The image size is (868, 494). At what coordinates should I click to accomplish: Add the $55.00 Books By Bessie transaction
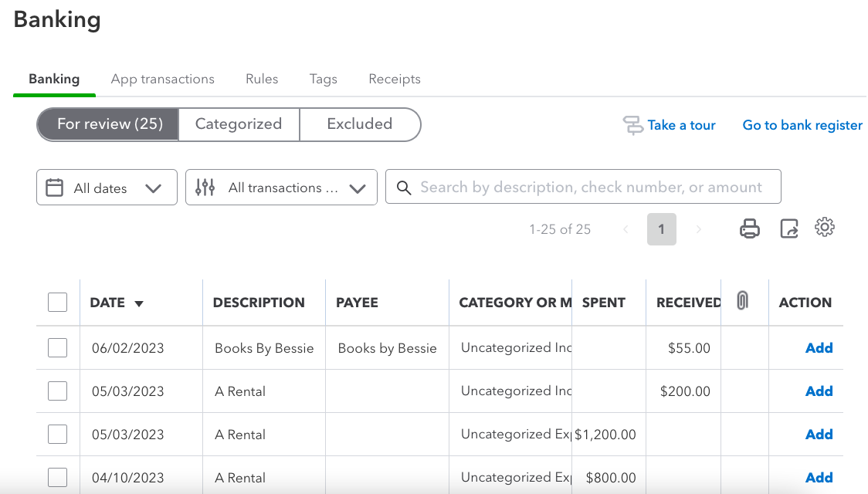tap(819, 348)
